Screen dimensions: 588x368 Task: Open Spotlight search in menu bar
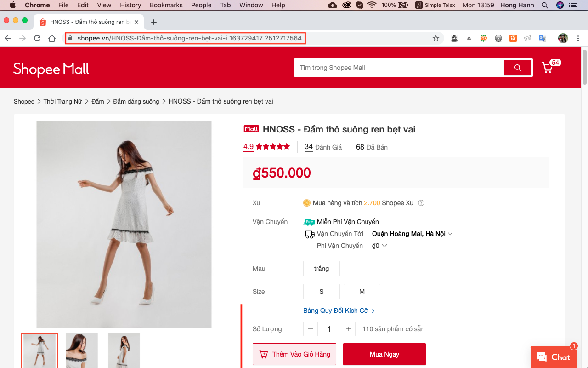pyautogui.click(x=545, y=5)
